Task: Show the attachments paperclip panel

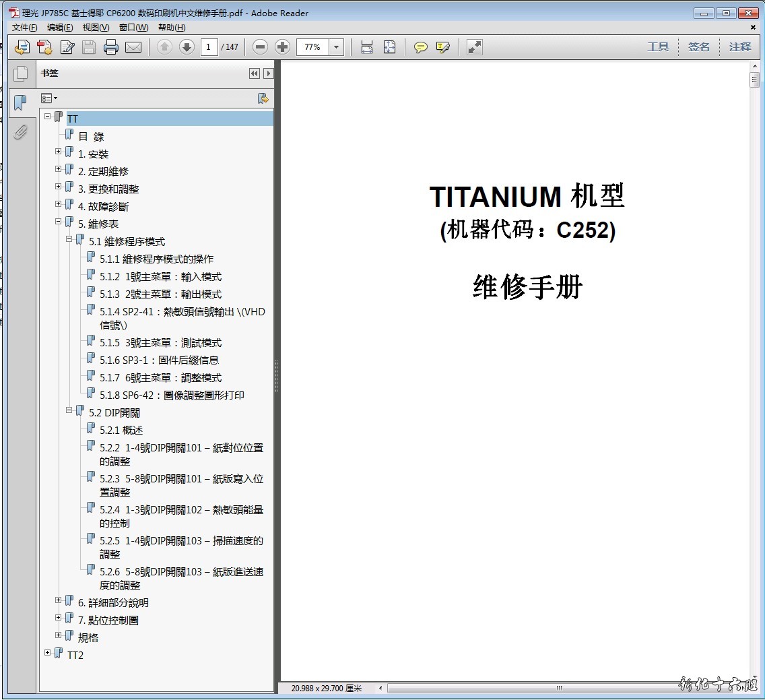Action: (x=21, y=131)
